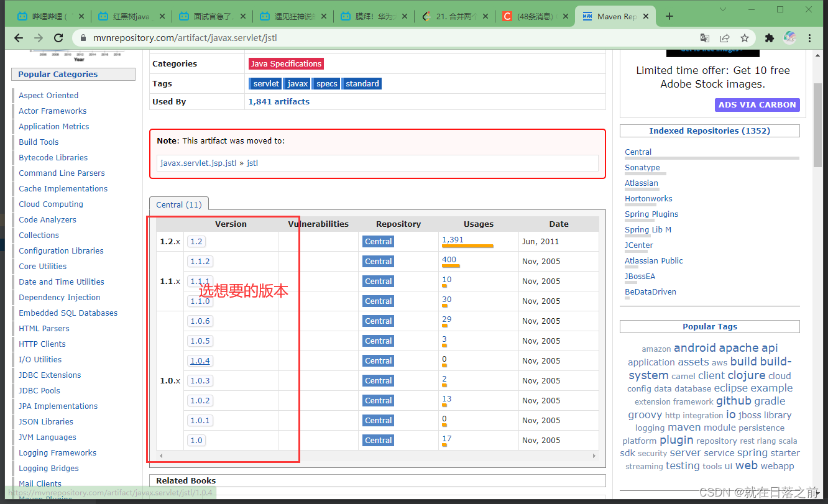Open the translate page icon
Viewport: 828px width, 504px height.
point(704,38)
